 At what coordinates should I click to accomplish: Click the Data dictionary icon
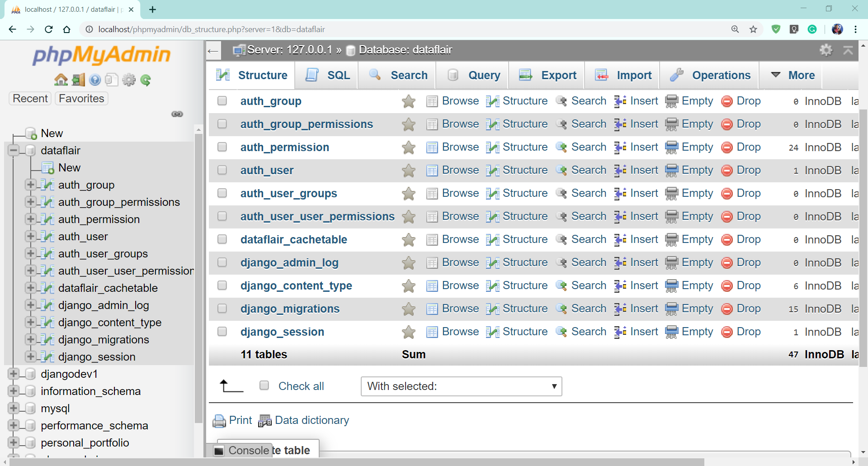click(265, 421)
